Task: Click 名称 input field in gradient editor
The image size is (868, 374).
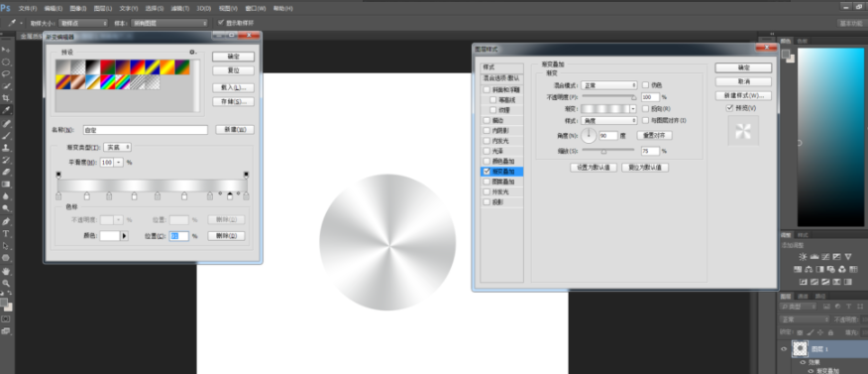Action: click(145, 130)
